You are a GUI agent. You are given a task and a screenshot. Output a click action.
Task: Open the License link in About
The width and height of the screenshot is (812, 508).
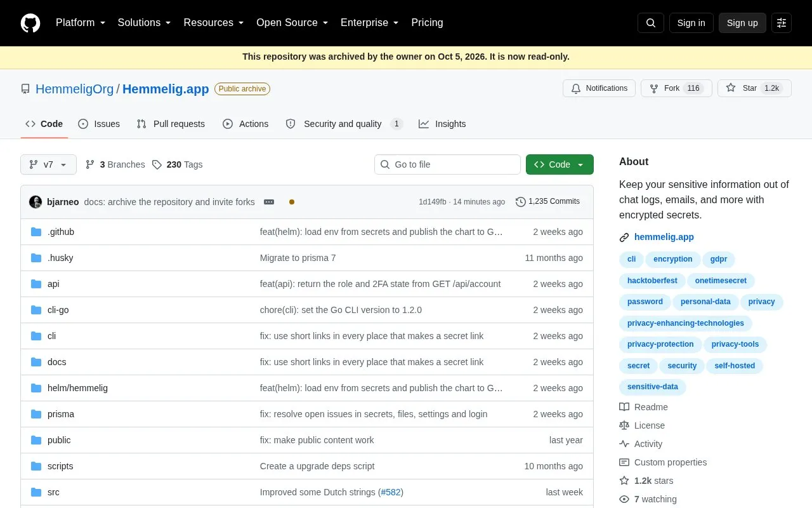pyautogui.click(x=642, y=425)
